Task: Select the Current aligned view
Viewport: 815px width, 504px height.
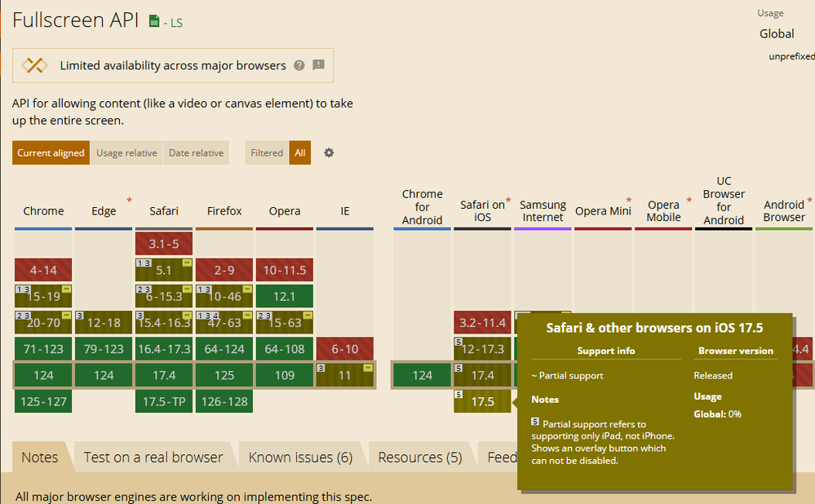Action: click(51, 153)
